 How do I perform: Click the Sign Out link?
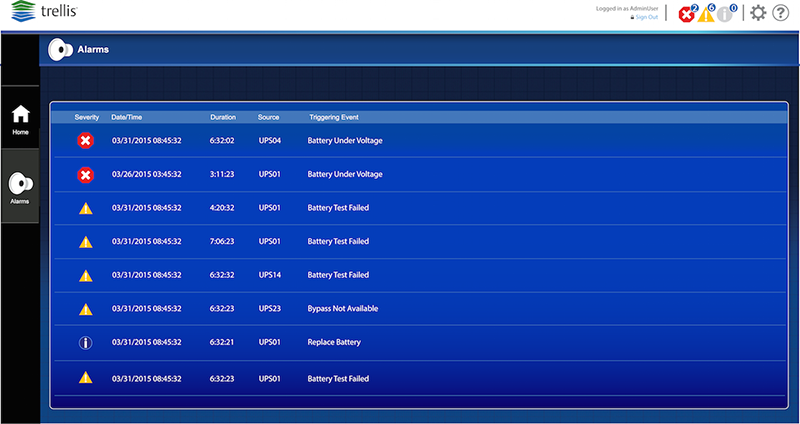[647, 17]
